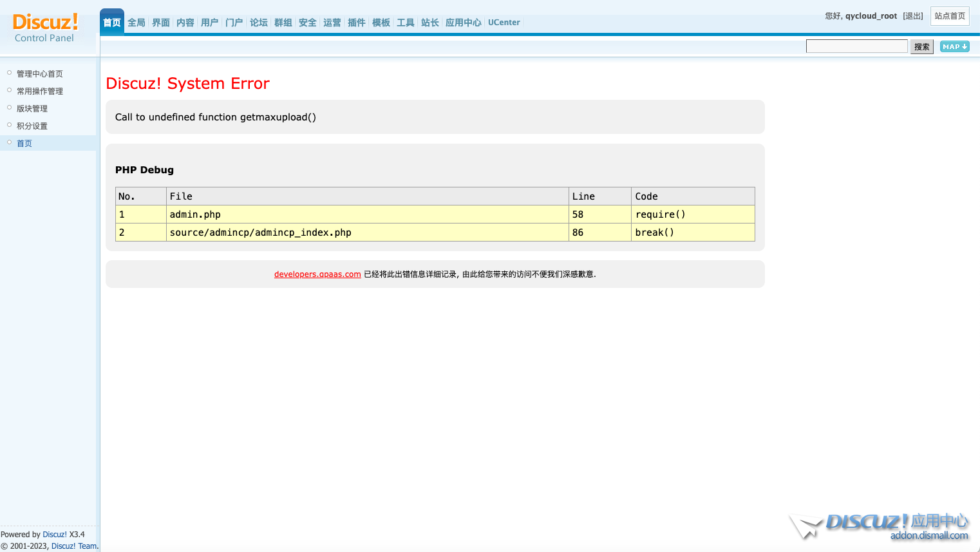This screenshot has width=980, height=552.
Task: Switch to the 论坛 tab
Action: [x=259, y=23]
